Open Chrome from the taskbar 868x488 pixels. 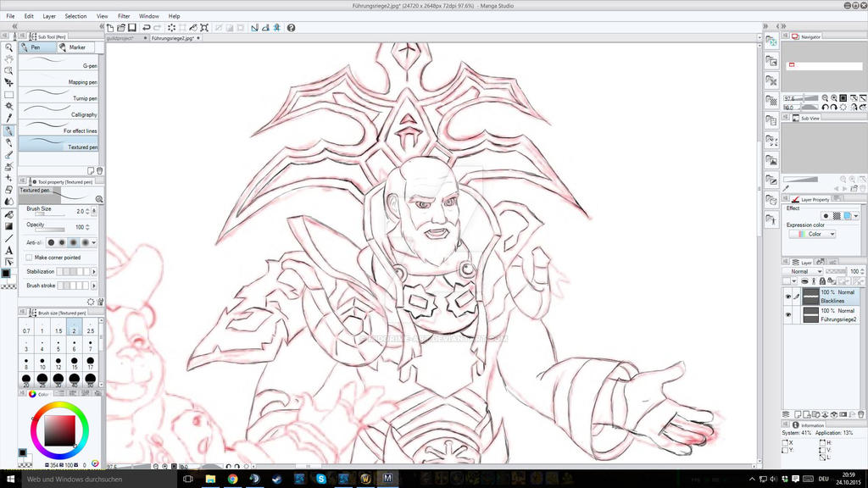tap(232, 480)
